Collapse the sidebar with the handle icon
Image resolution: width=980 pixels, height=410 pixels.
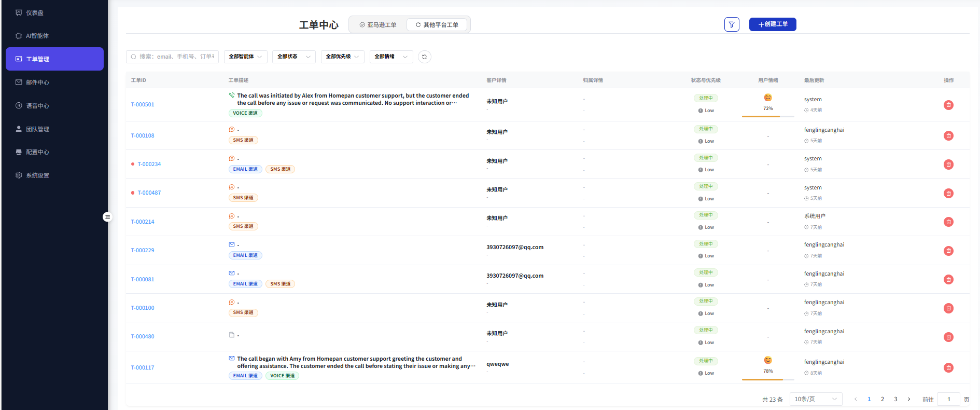click(x=107, y=217)
